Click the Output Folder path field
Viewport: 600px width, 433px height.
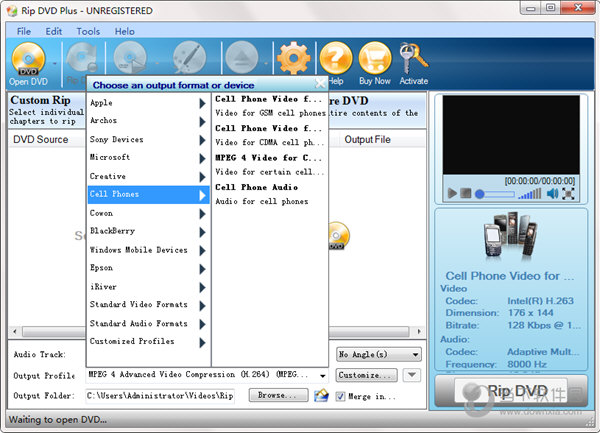pyautogui.click(x=160, y=396)
